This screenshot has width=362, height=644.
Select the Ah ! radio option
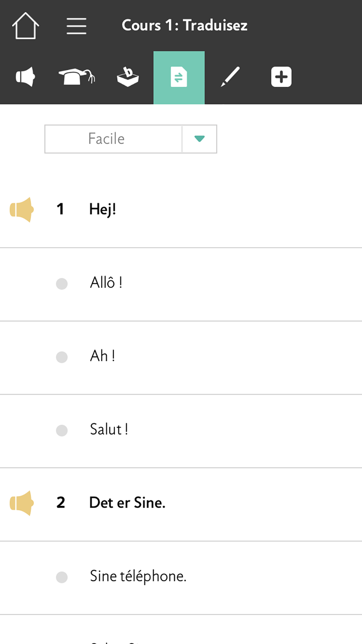pos(62,357)
